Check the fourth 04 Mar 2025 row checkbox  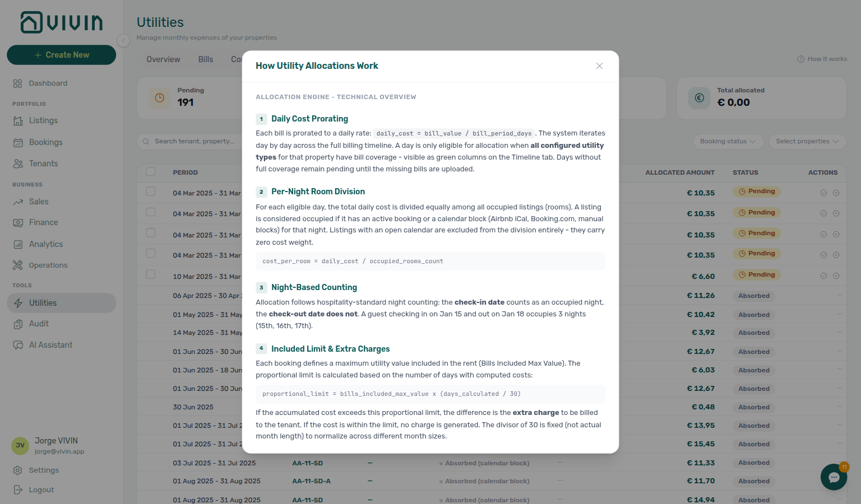point(151,254)
